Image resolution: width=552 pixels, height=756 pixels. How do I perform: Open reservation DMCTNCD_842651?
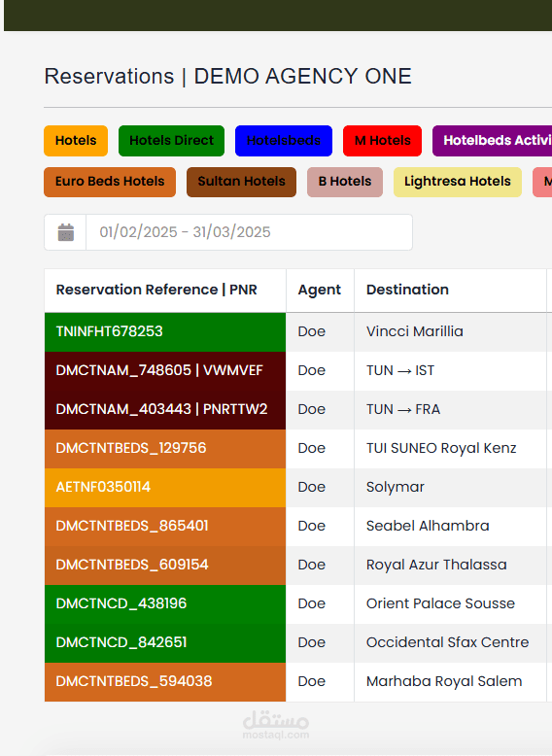[x=165, y=643]
